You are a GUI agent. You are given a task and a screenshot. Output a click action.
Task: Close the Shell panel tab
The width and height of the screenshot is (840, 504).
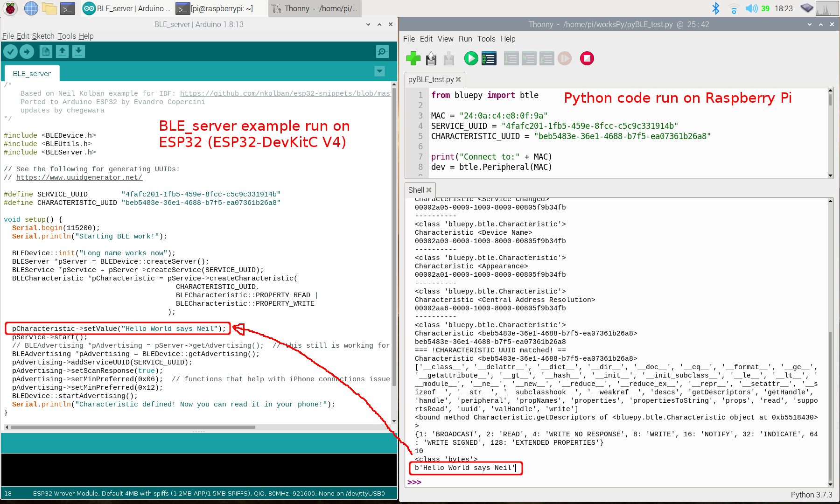[429, 190]
